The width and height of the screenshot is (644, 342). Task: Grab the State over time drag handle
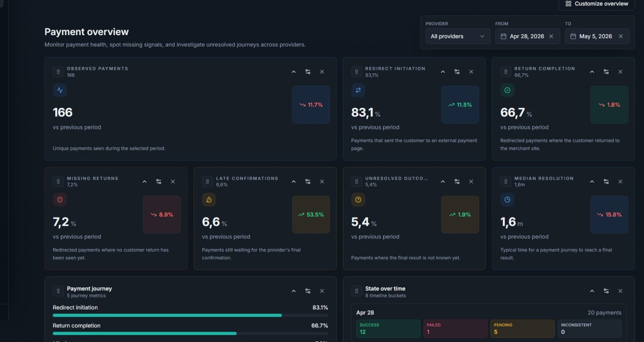[357, 291]
